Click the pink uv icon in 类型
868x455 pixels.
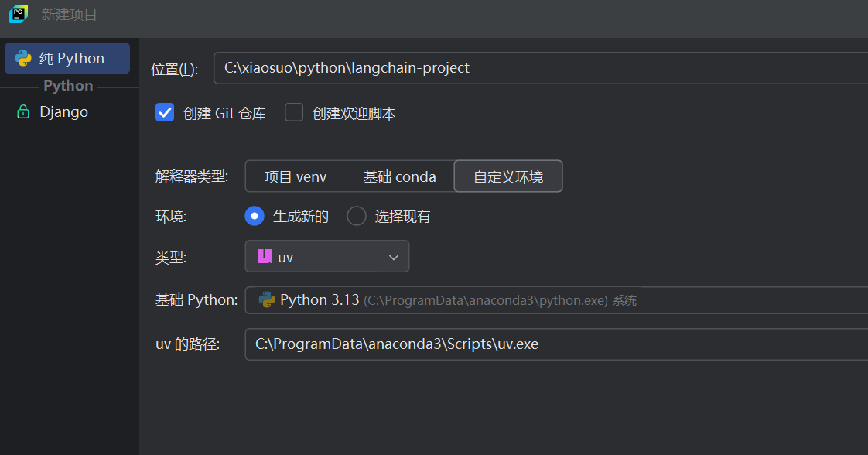pos(265,257)
